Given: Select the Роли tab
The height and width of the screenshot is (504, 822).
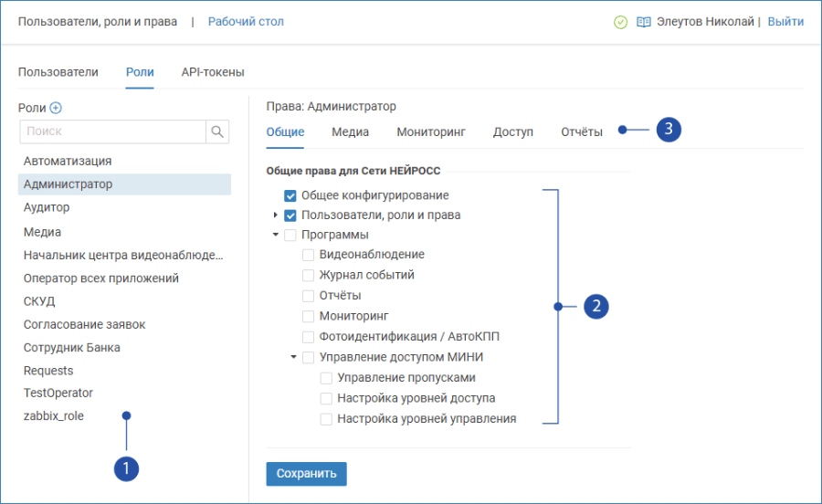Looking at the screenshot, I should (x=140, y=72).
